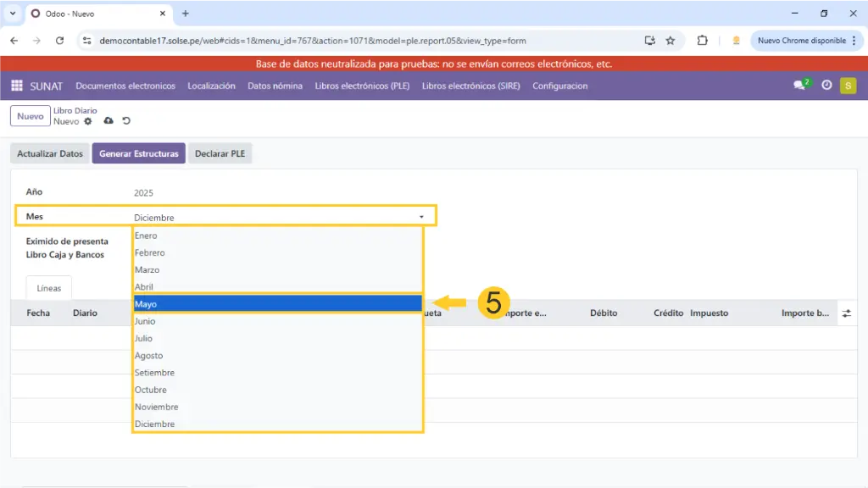Open the user avatar menu
The height and width of the screenshot is (488, 868).
(848, 86)
